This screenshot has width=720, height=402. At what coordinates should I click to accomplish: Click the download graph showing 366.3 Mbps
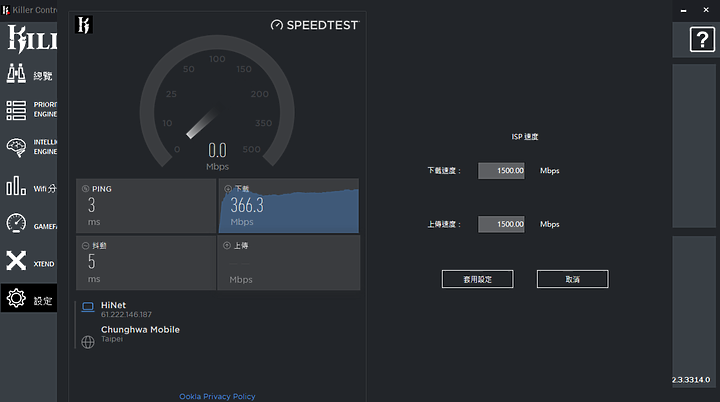(289, 206)
